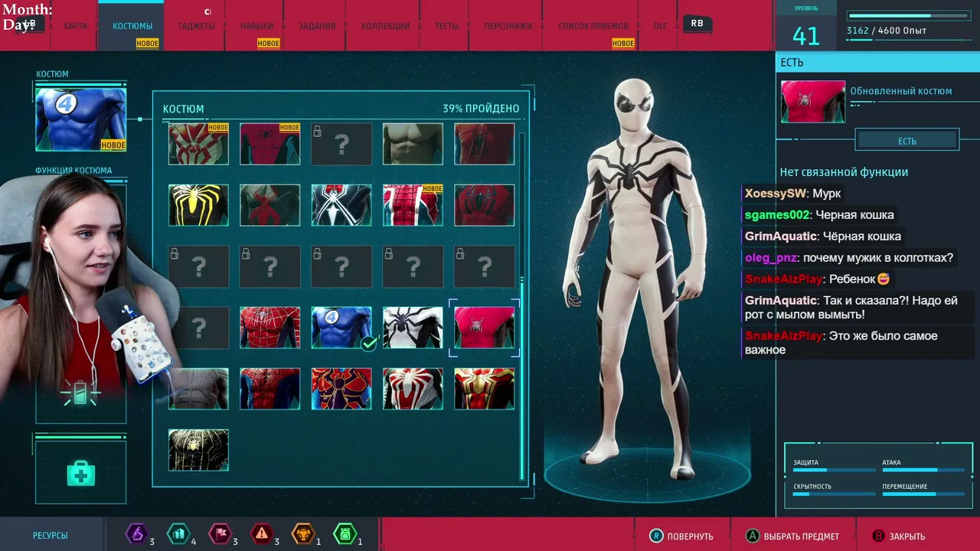The width and height of the screenshot is (980, 551).
Task: Open the КАРТА tab
Action: tap(75, 26)
